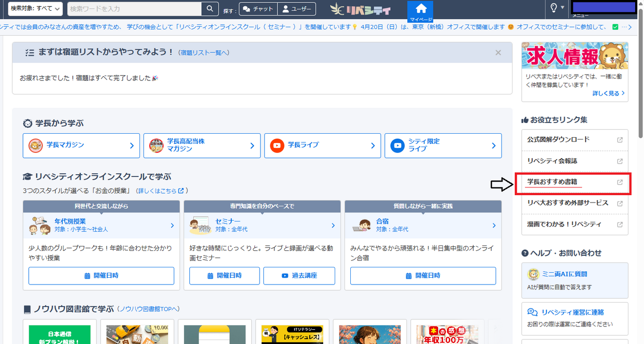Click the chat bubbles icon for 運営に連絡

[x=532, y=312]
